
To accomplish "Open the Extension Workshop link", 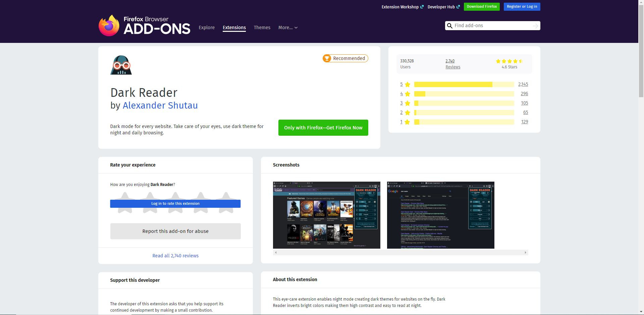I will pos(400,7).
